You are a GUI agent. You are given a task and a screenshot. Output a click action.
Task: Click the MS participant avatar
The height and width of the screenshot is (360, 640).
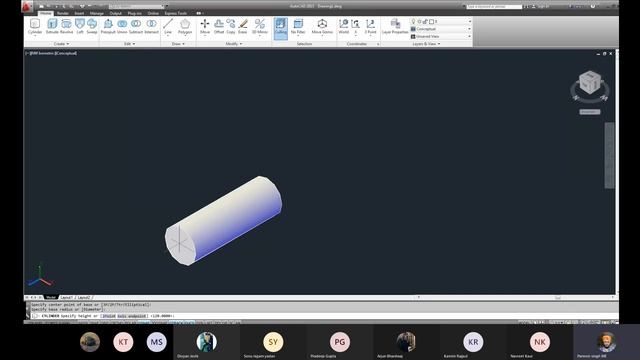[157, 342]
